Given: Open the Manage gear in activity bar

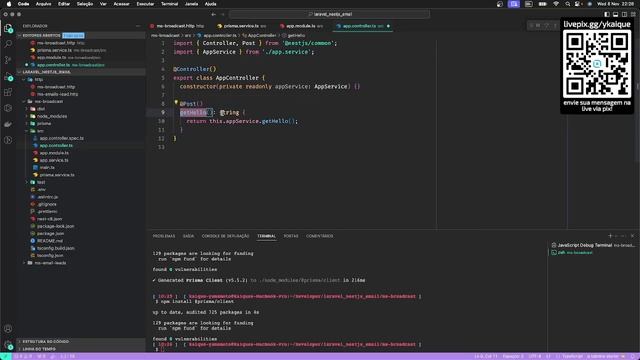Looking at the screenshot, I should point(8,345).
